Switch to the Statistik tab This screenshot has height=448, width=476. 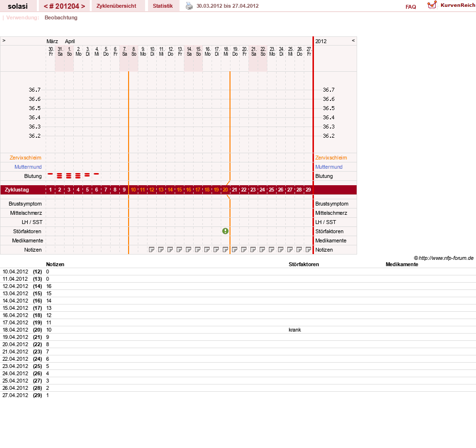coord(163,6)
